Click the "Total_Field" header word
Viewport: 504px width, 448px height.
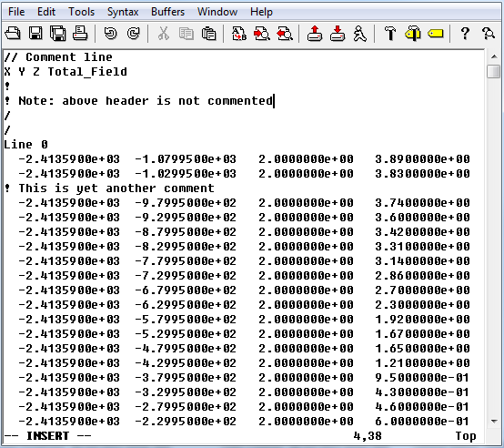pyautogui.click(x=87, y=71)
